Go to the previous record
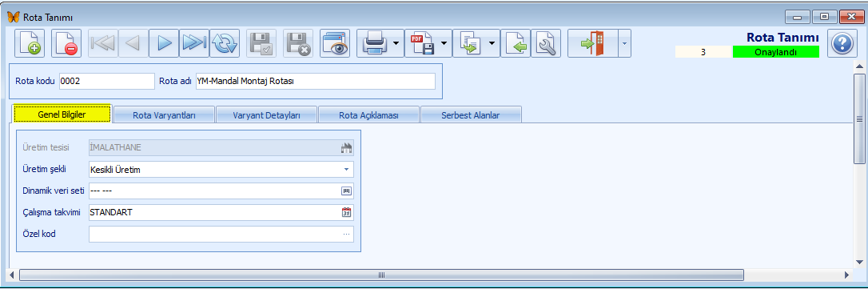Screen dimensions: 868x289 [133, 43]
